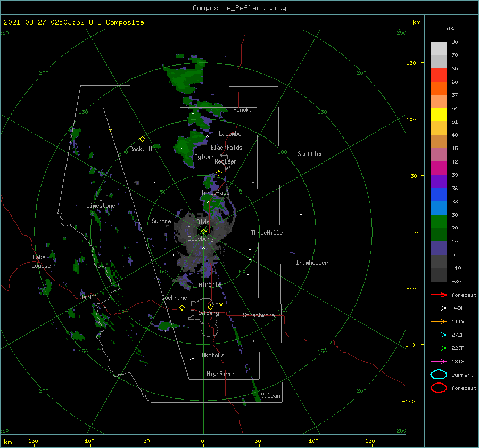Viewport: 479px width, 448px height.
Task: Select the indigo 0–10 dBZ color swatch
Action: (x=439, y=248)
